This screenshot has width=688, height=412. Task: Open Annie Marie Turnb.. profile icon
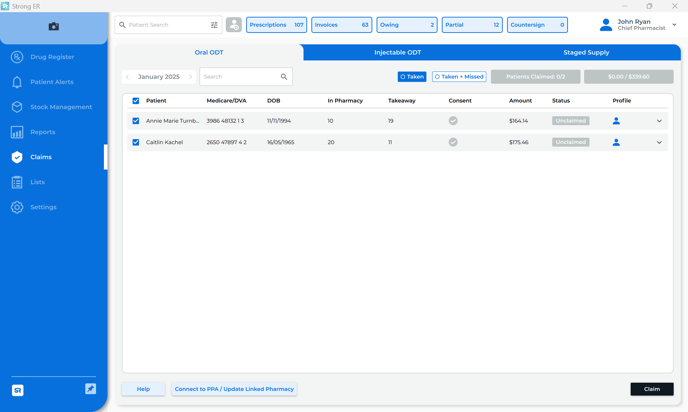tap(616, 121)
